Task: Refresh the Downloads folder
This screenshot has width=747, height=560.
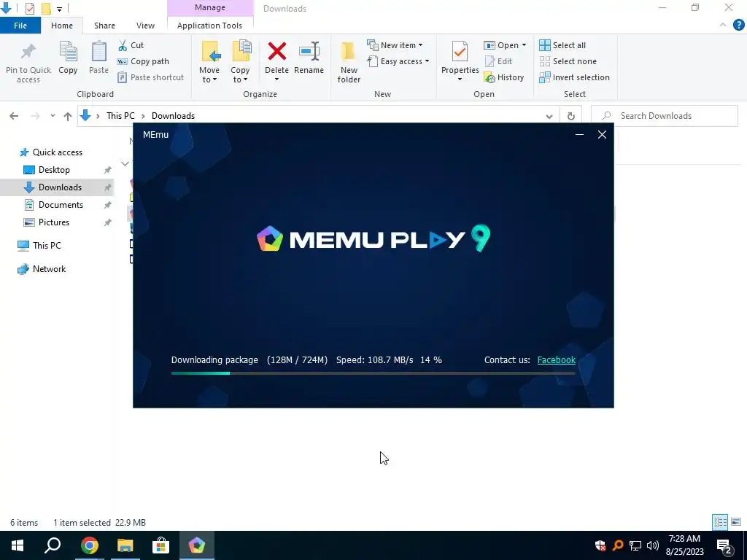Action: pyautogui.click(x=570, y=116)
